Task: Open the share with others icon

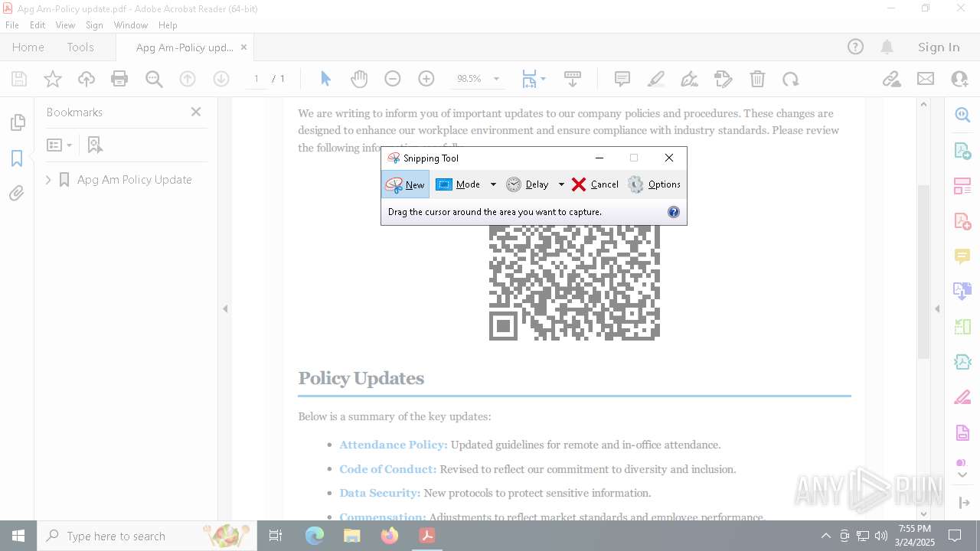Action: 959,79
